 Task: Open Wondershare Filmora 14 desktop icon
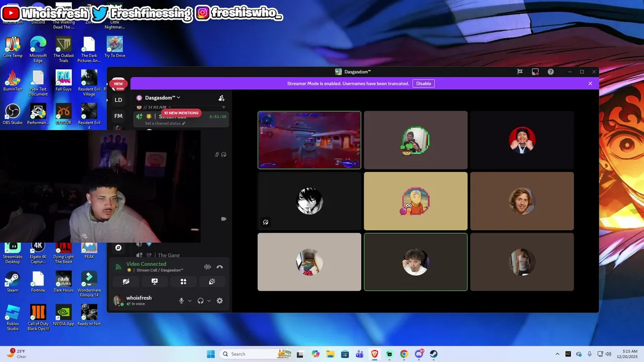pyautogui.click(x=89, y=284)
